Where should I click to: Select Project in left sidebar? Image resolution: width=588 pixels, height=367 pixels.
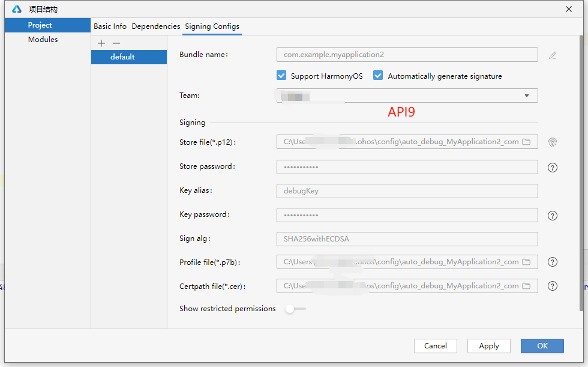[x=47, y=25]
